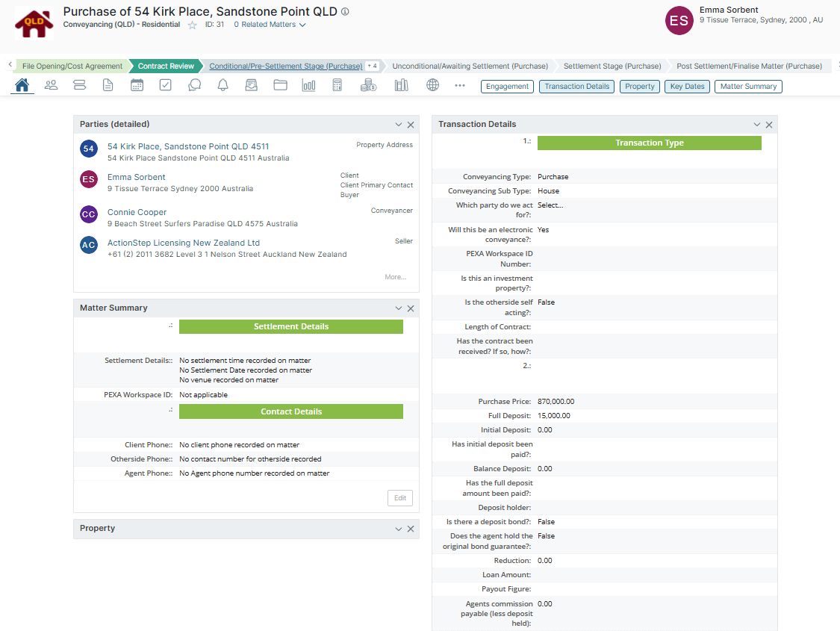Viewport: 840px width, 631px height.
Task: Select the Engagement tab
Action: click(507, 87)
